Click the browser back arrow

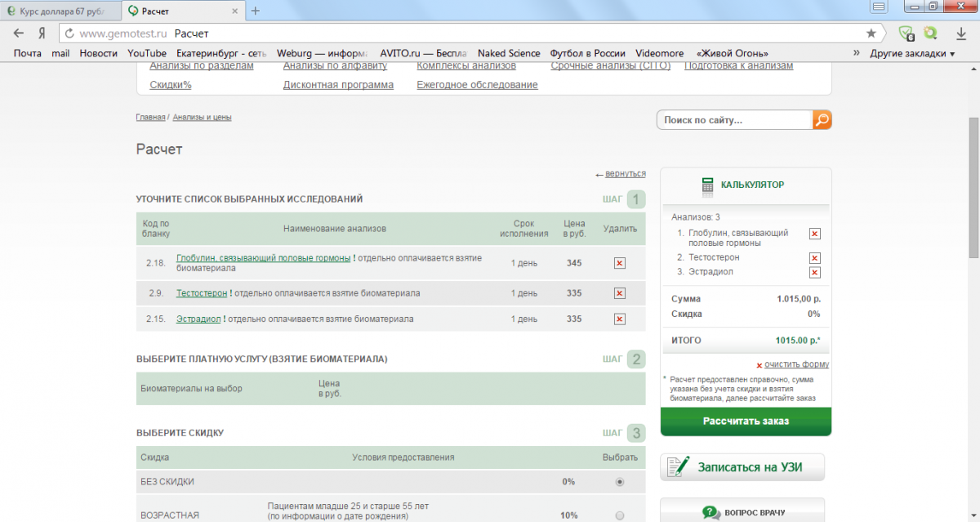click(x=19, y=33)
